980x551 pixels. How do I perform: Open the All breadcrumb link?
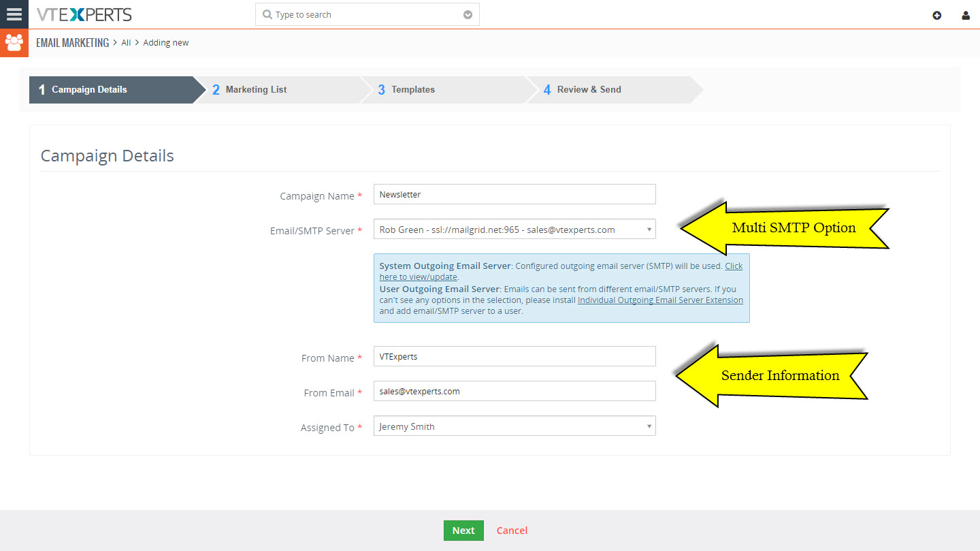[x=126, y=43]
